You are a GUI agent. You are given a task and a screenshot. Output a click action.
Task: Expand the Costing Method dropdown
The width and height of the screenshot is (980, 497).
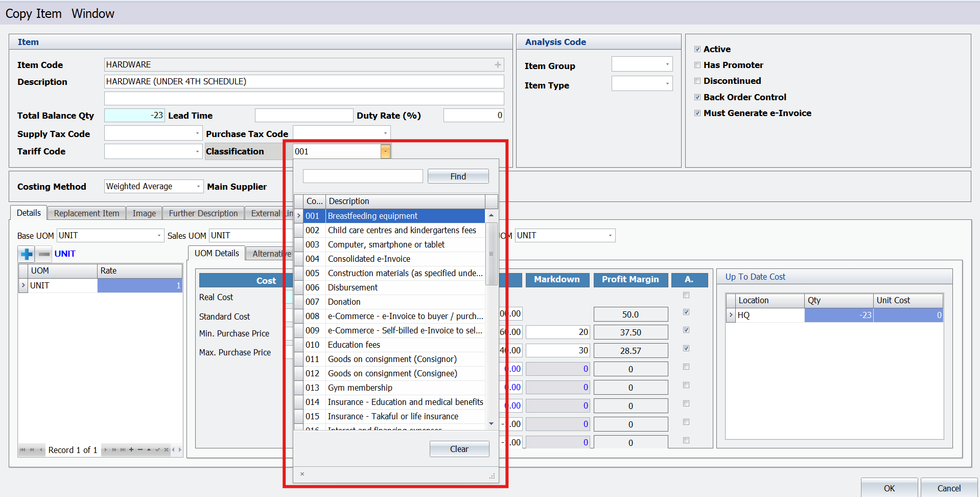198,187
